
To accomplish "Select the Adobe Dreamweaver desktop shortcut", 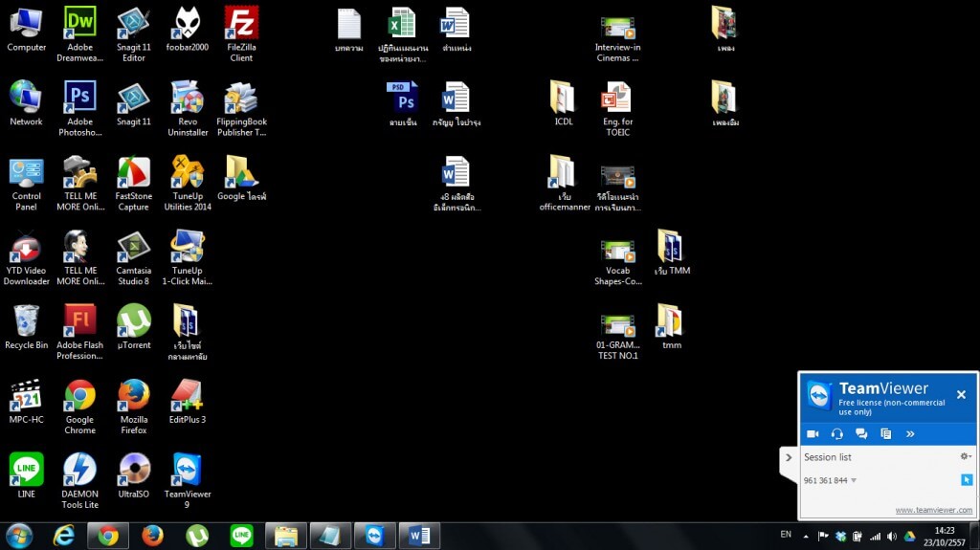I will click(x=80, y=34).
